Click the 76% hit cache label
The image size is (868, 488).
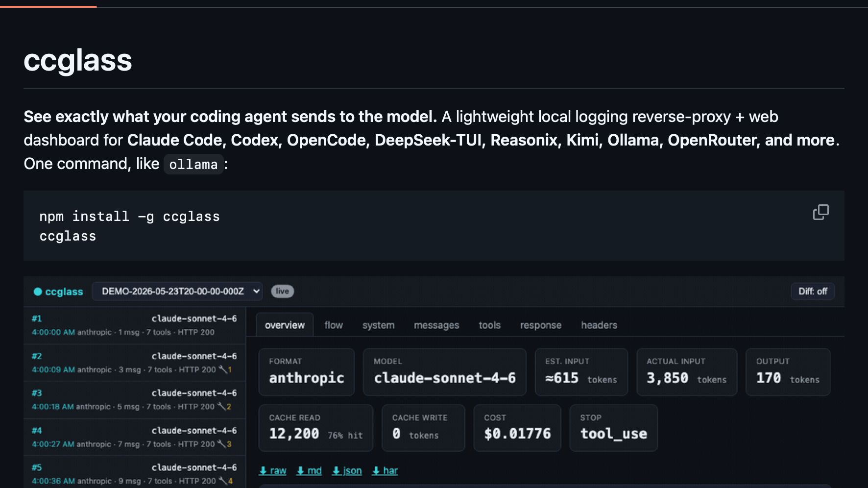pos(345,436)
